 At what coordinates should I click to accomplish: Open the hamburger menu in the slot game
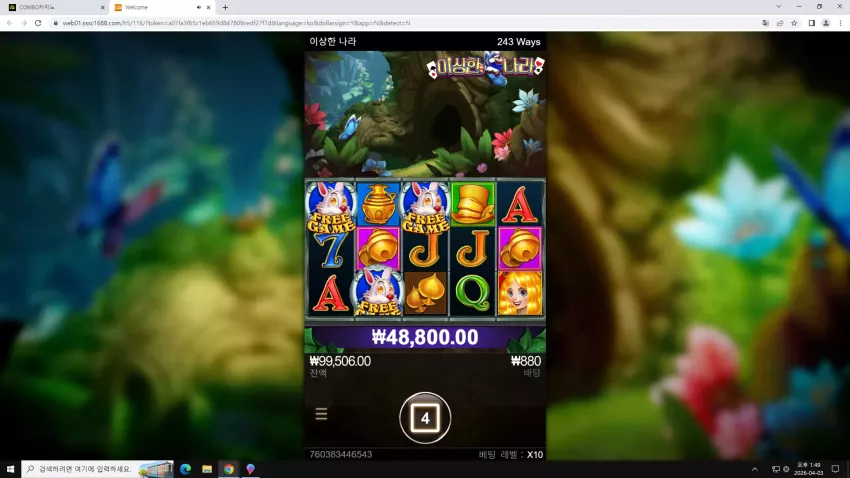coord(321,414)
